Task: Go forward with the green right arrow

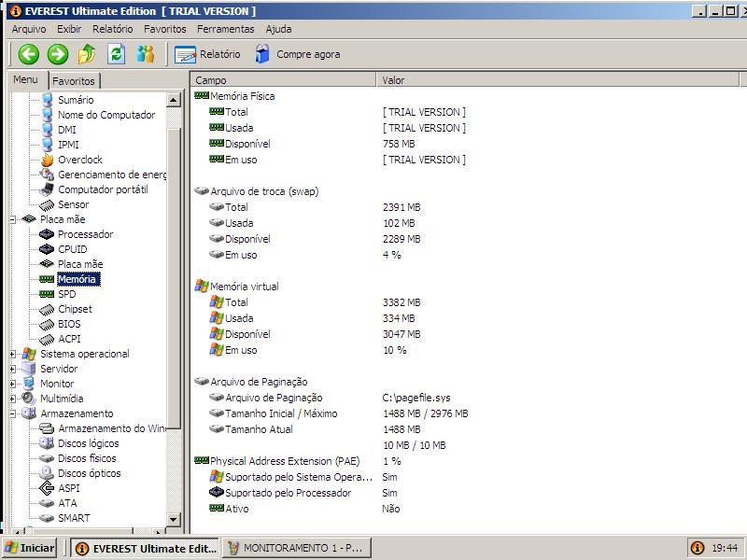Action: (x=58, y=54)
